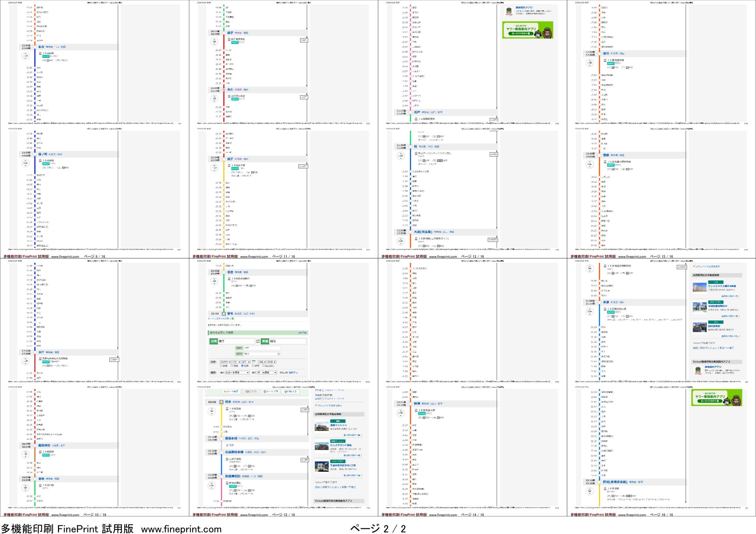The height and width of the screenshot is (534, 756).
Task: Open the month dropdown in 日時 row
Action: tap(236, 362)
